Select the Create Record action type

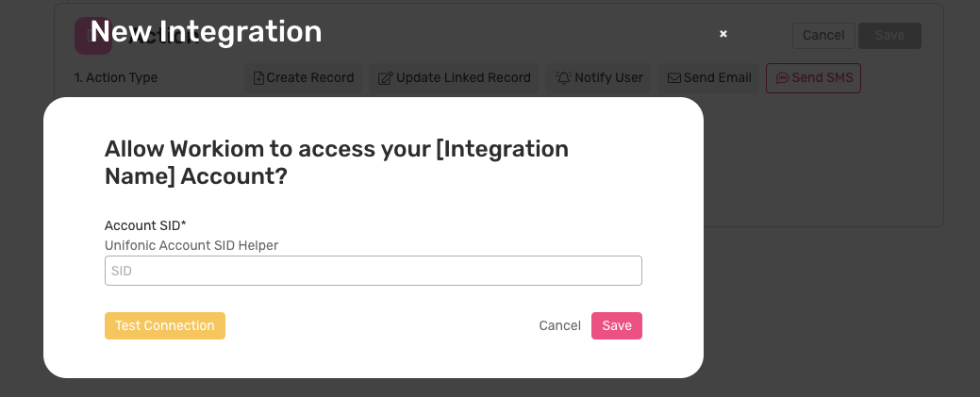pyautogui.click(x=303, y=78)
